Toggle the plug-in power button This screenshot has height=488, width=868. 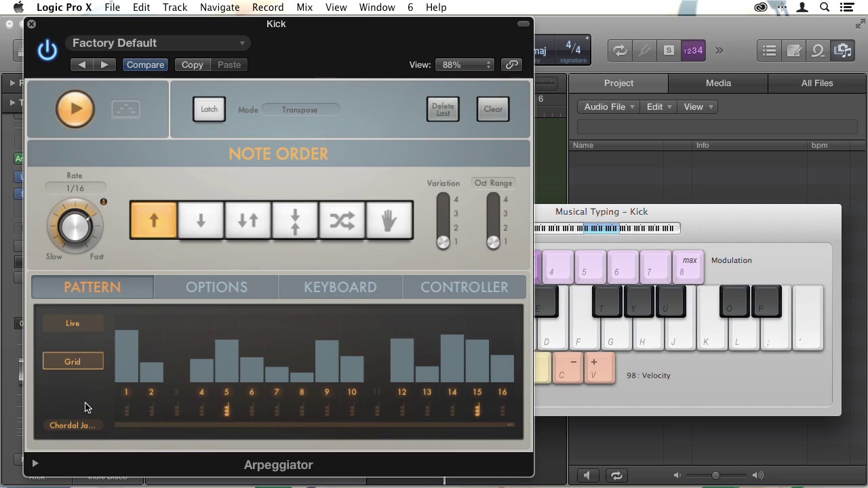[47, 50]
